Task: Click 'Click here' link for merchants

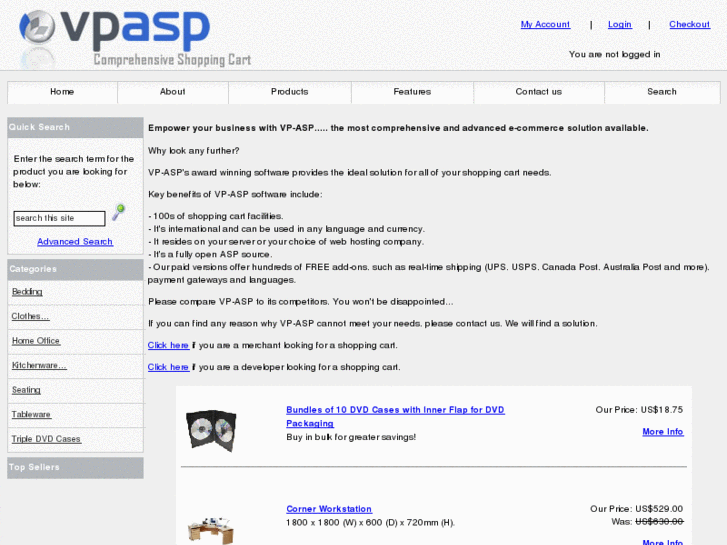Action: [x=168, y=346]
